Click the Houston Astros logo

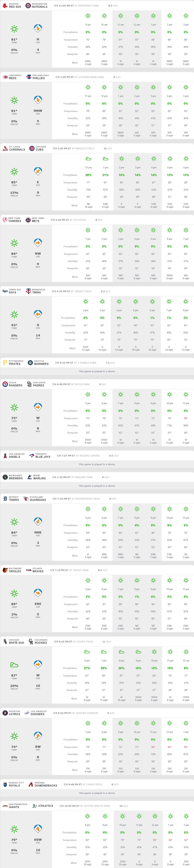pyautogui.click(x=5, y=713)
